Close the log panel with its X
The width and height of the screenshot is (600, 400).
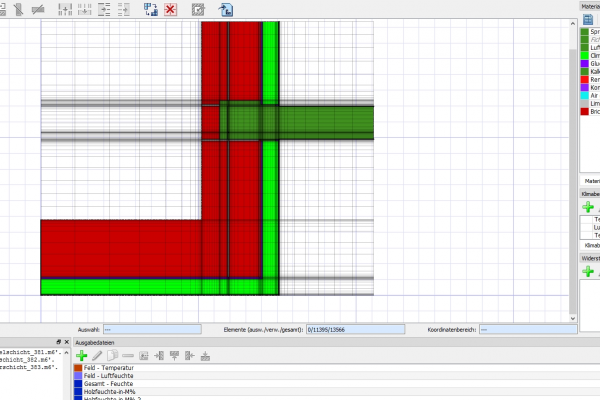(x=68, y=343)
